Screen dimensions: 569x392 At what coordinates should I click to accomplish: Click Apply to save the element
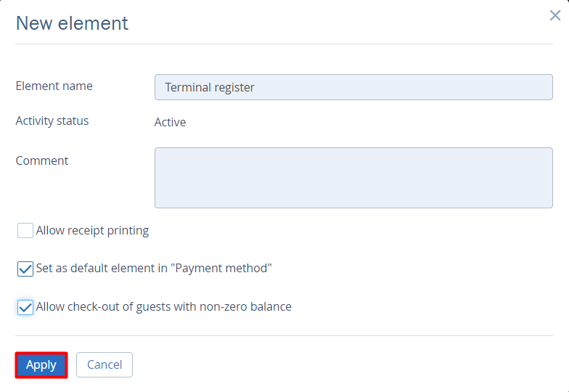[41, 365]
